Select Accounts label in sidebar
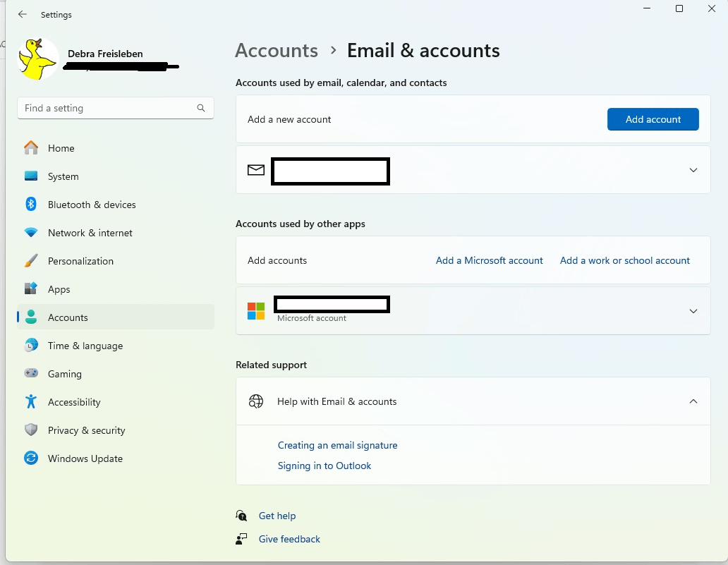This screenshot has height=565, width=728. (x=68, y=317)
